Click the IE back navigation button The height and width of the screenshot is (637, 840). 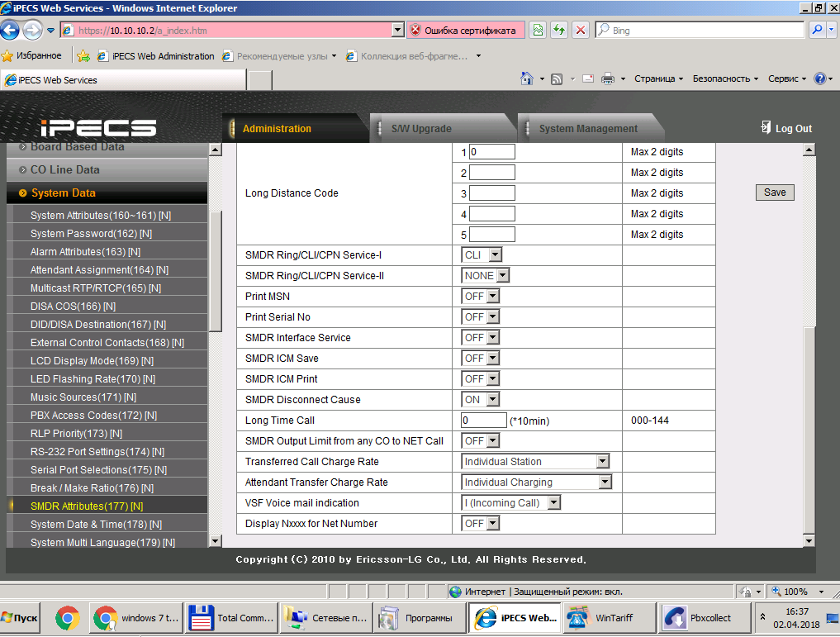(x=11, y=31)
